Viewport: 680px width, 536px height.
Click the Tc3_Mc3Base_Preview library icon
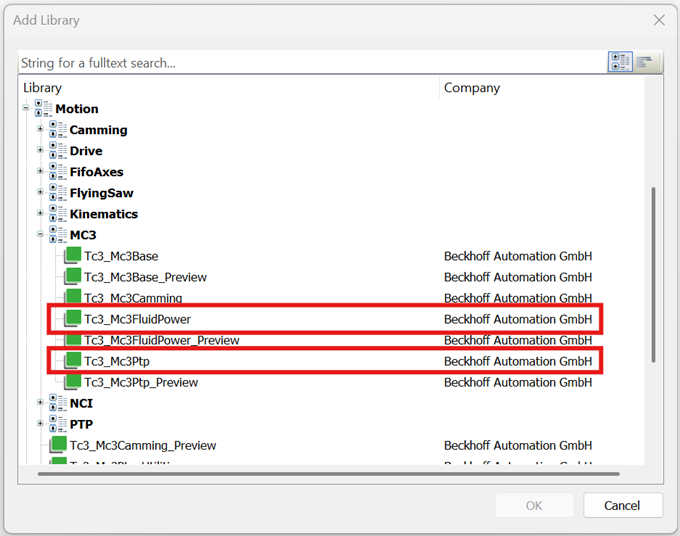click(x=72, y=276)
